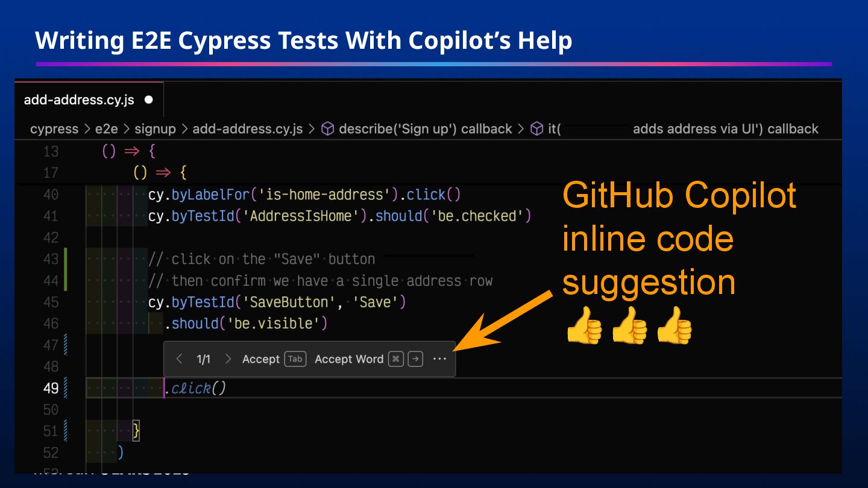Click the ghost text .click() suggestion
This screenshot has width=868, height=488.
195,389
